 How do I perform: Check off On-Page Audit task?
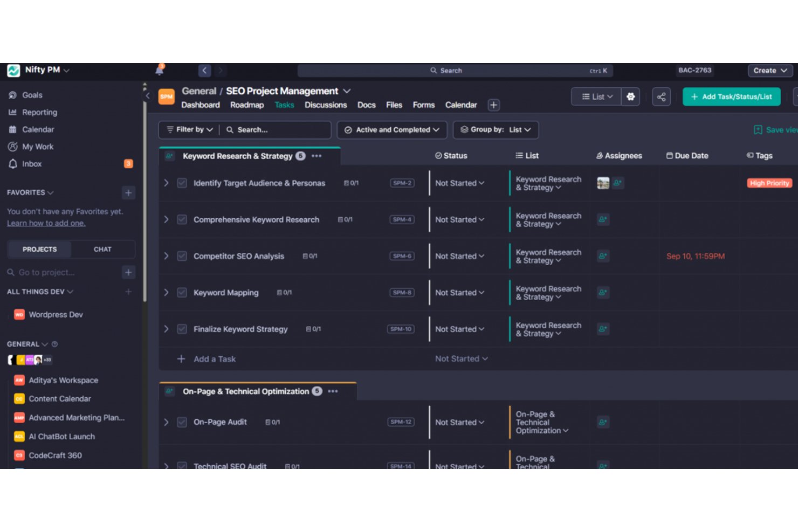[x=182, y=422]
